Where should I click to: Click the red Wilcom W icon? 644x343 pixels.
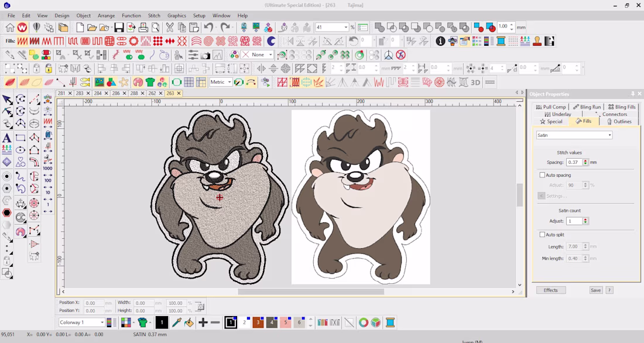click(22, 28)
